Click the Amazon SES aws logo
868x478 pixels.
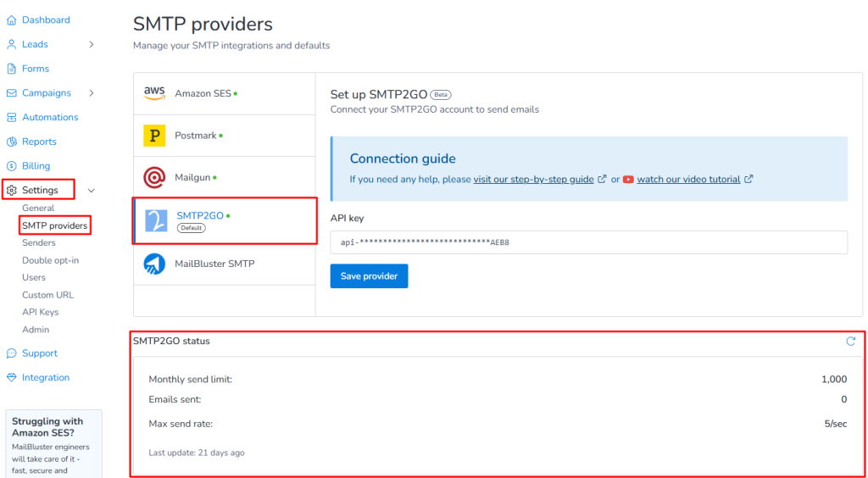[x=154, y=93]
